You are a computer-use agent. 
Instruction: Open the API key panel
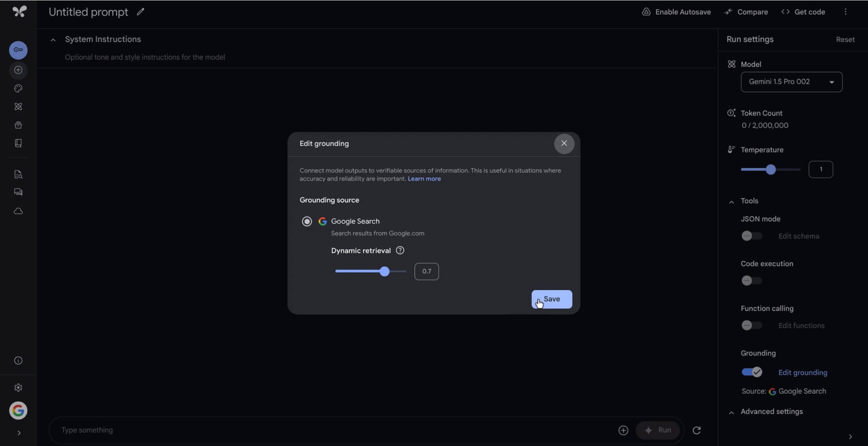tap(18, 50)
